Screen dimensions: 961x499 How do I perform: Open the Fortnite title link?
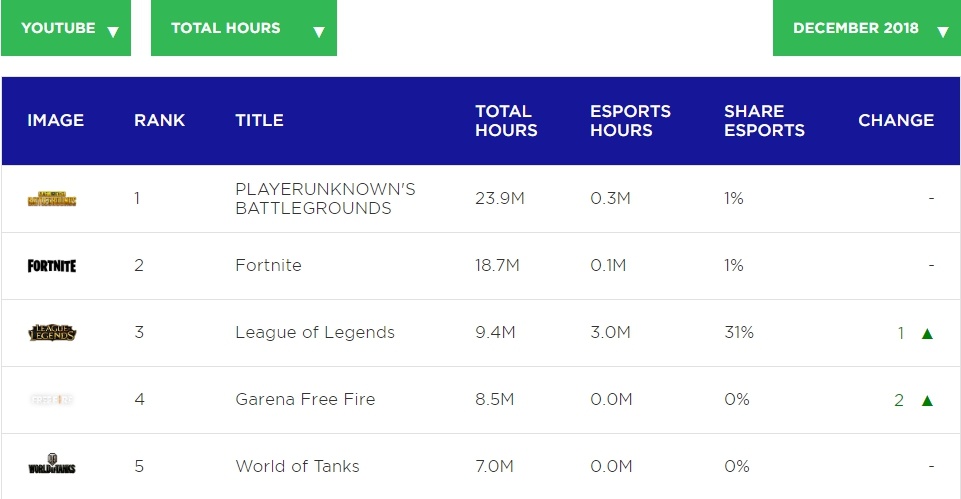(x=268, y=266)
